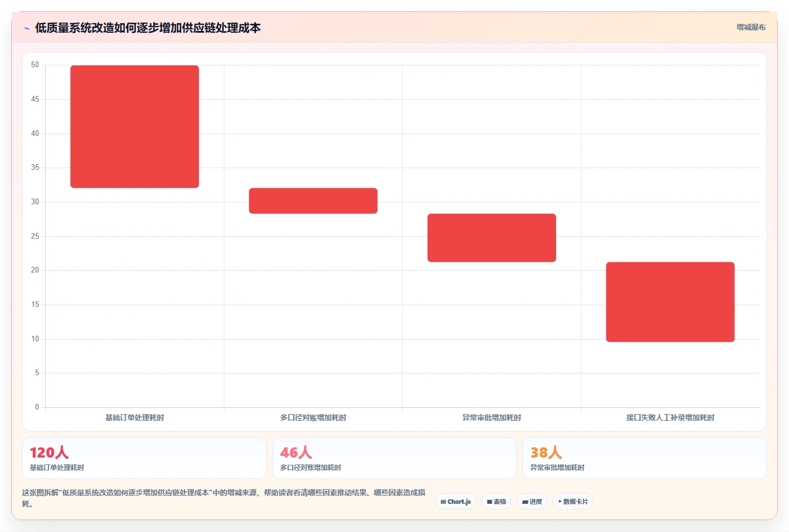Click the 表格 tag chip

[x=496, y=502]
